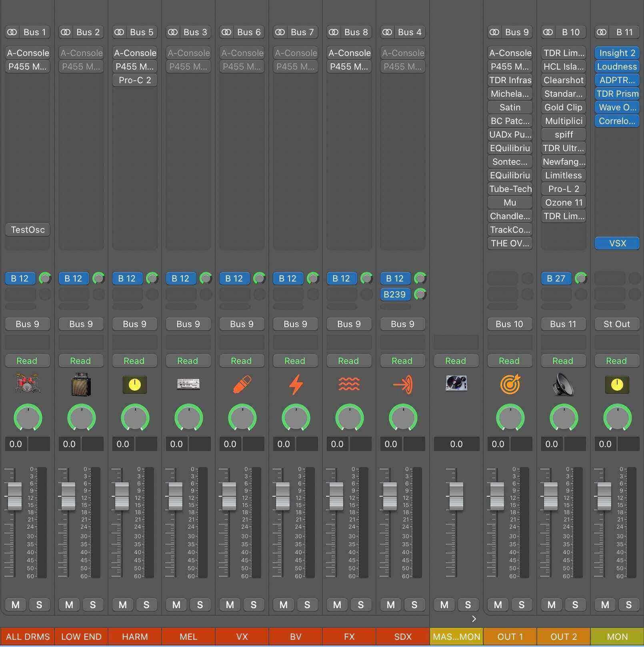Solo the MON channel
Image resolution: width=644 pixels, height=647 pixels.
point(629,605)
